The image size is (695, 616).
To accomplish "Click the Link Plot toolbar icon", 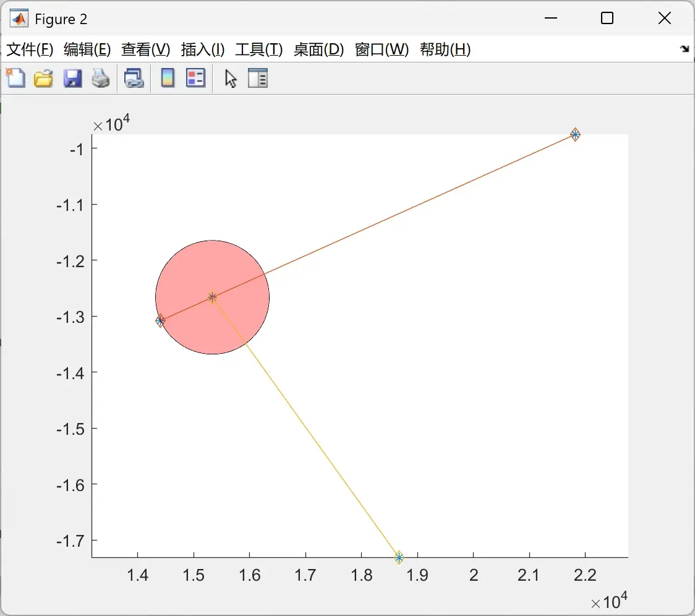I will pos(134,78).
